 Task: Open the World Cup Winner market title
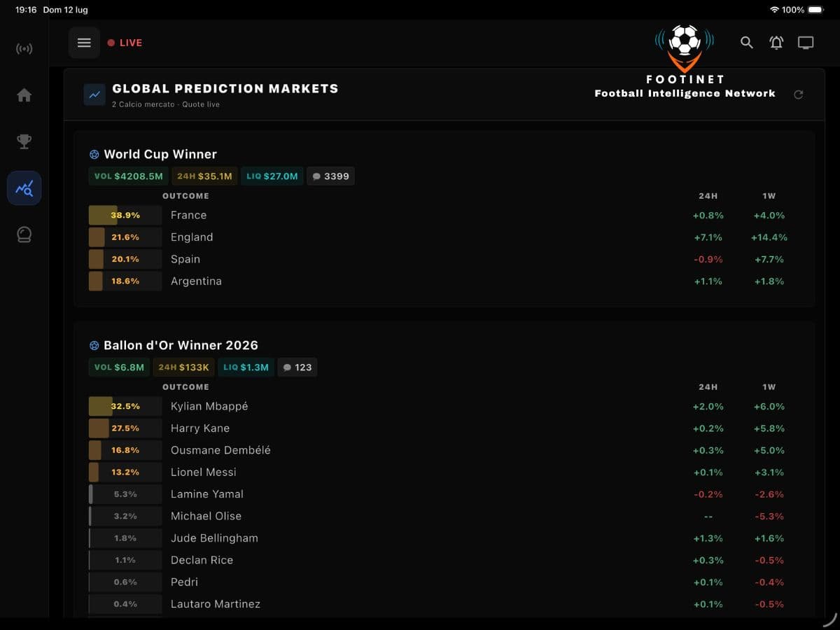point(160,155)
